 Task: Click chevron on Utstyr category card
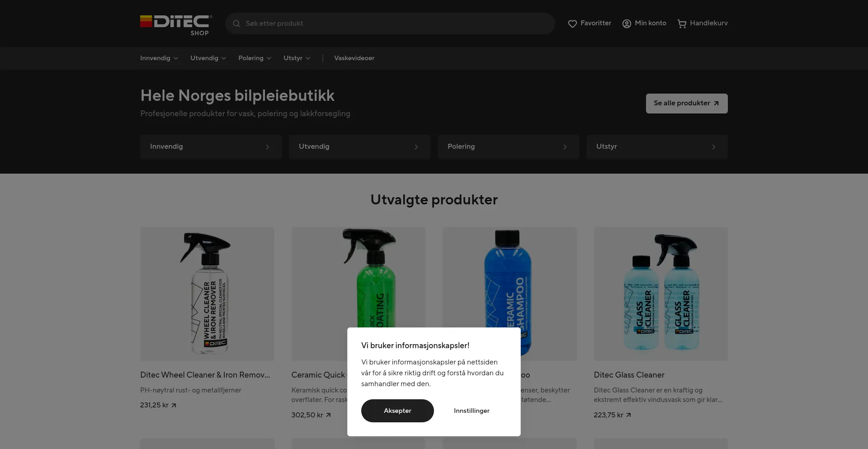[714, 147]
